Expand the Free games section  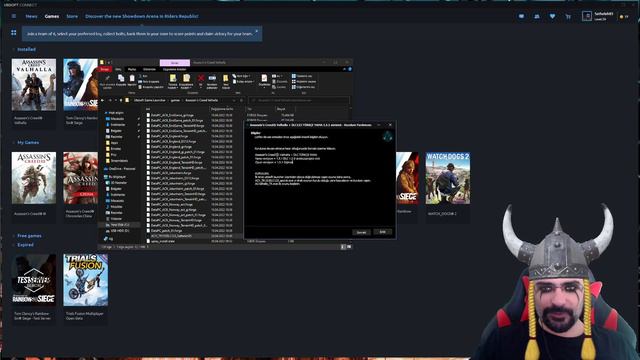29,236
